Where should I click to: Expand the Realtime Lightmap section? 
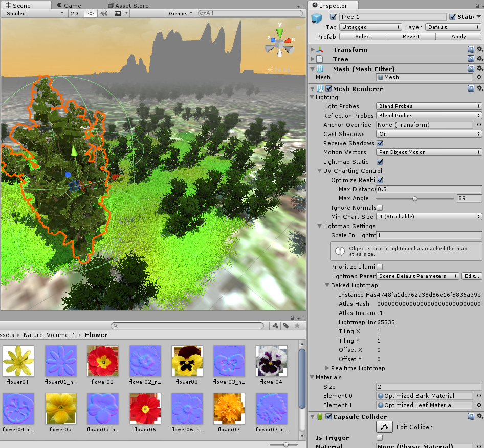pyautogui.click(x=327, y=368)
